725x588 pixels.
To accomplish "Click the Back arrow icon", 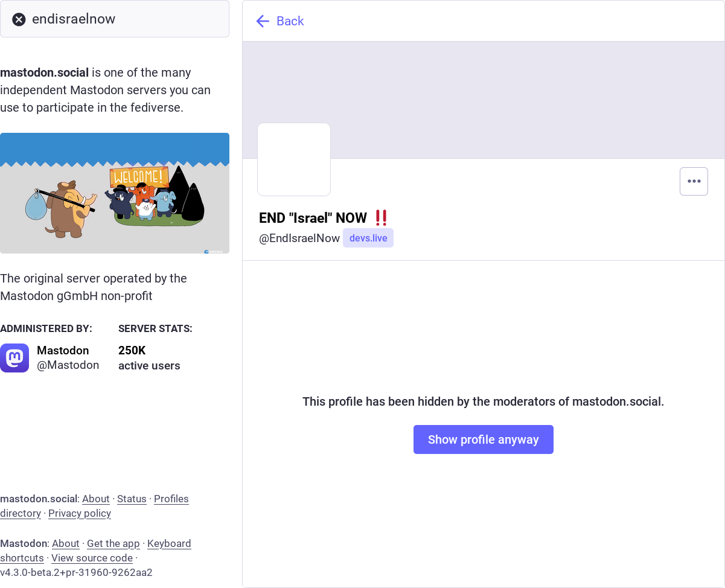I will (x=263, y=21).
